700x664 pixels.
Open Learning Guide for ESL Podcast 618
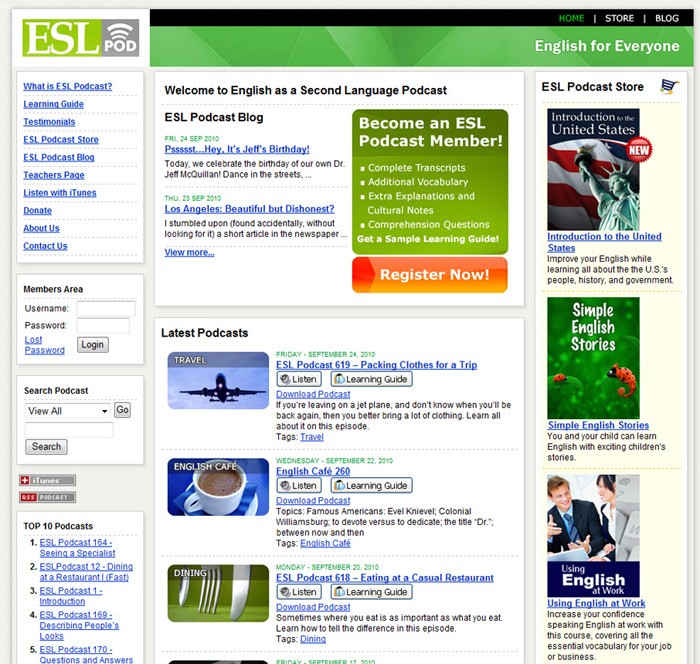(x=371, y=592)
